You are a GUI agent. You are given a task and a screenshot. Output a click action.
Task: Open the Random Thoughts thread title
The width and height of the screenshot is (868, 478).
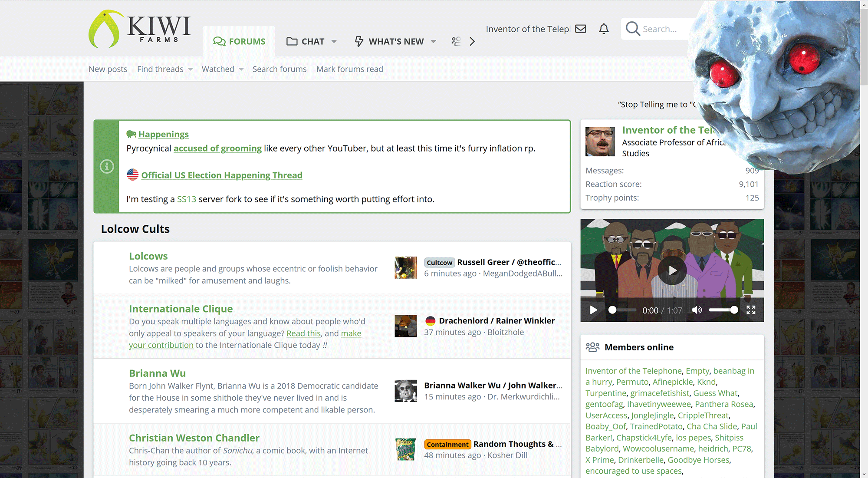pos(517,444)
